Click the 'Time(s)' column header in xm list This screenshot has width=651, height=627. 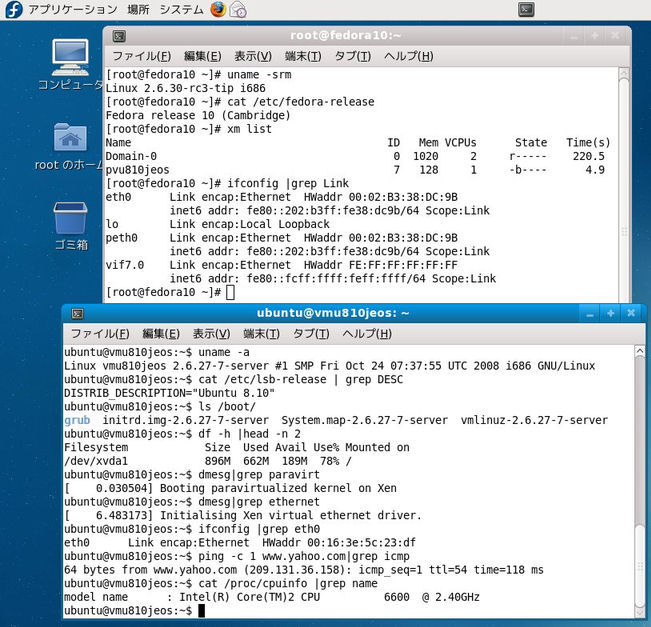click(588, 142)
